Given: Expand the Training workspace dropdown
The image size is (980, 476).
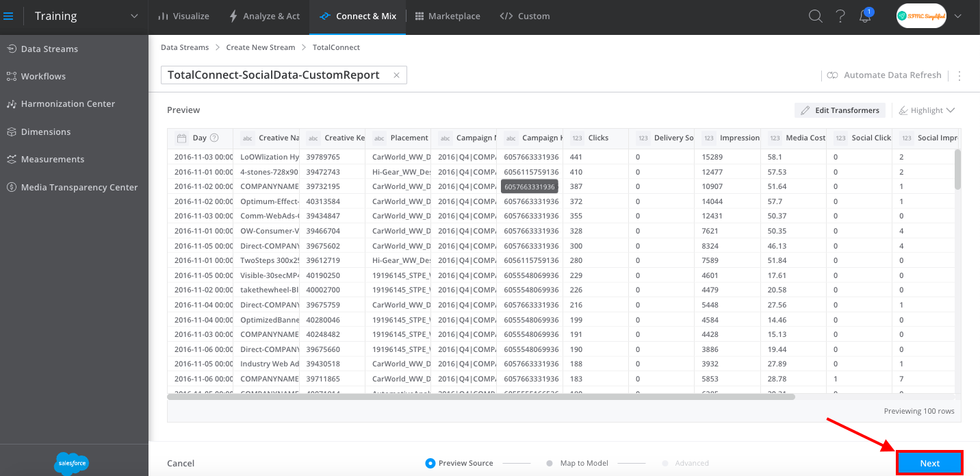Looking at the screenshot, I should 133,16.
